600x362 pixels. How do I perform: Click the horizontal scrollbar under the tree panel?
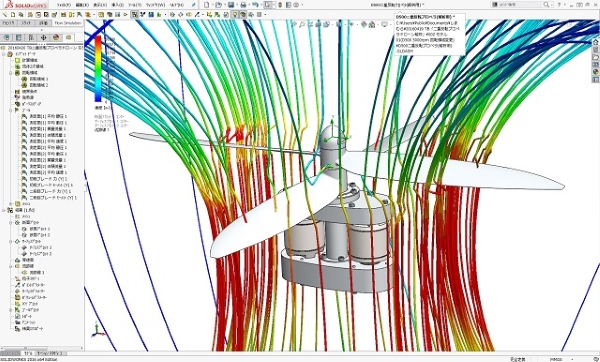[x=42, y=348]
